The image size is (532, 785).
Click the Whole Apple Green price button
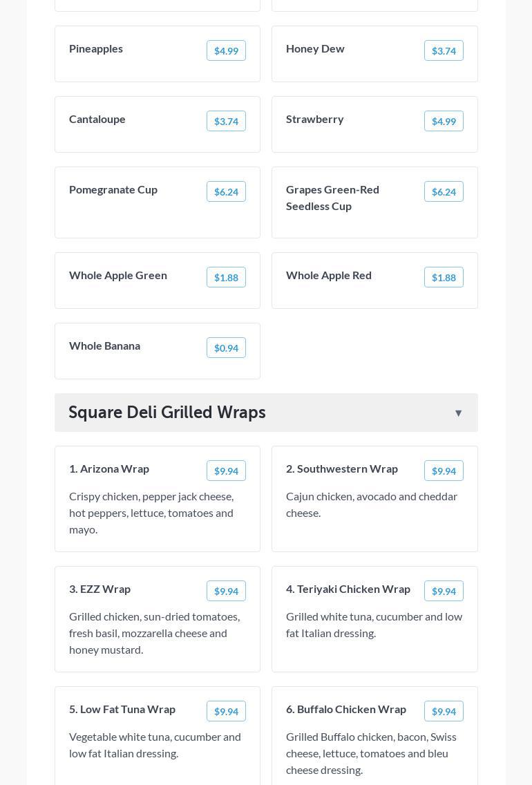pos(226,277)
